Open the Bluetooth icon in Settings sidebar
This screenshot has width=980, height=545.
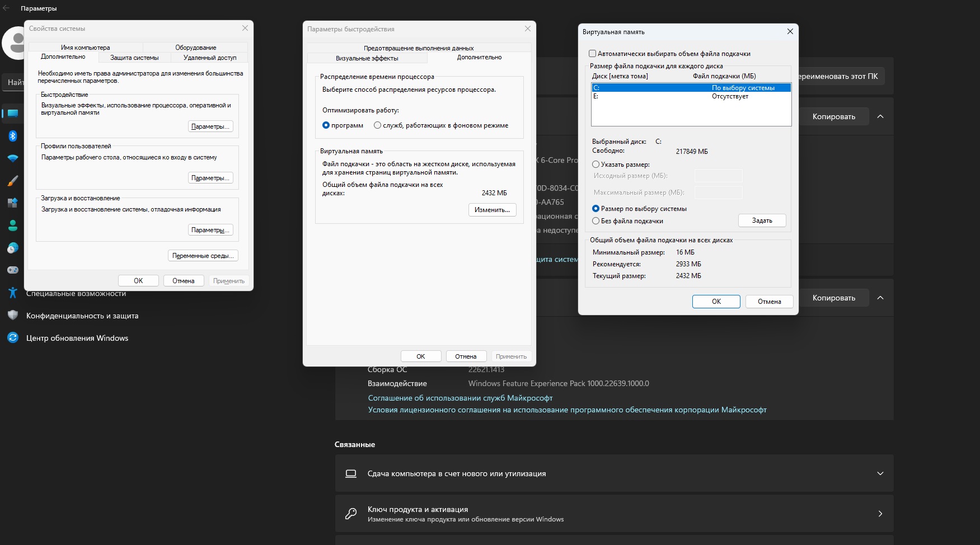(13, 136)
